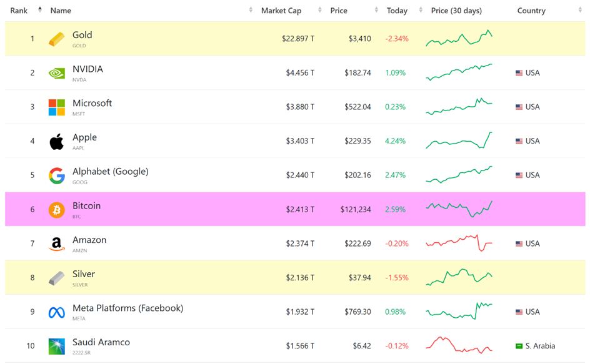Click the Silver bar icon
The image size is (590, 364).
56,278
